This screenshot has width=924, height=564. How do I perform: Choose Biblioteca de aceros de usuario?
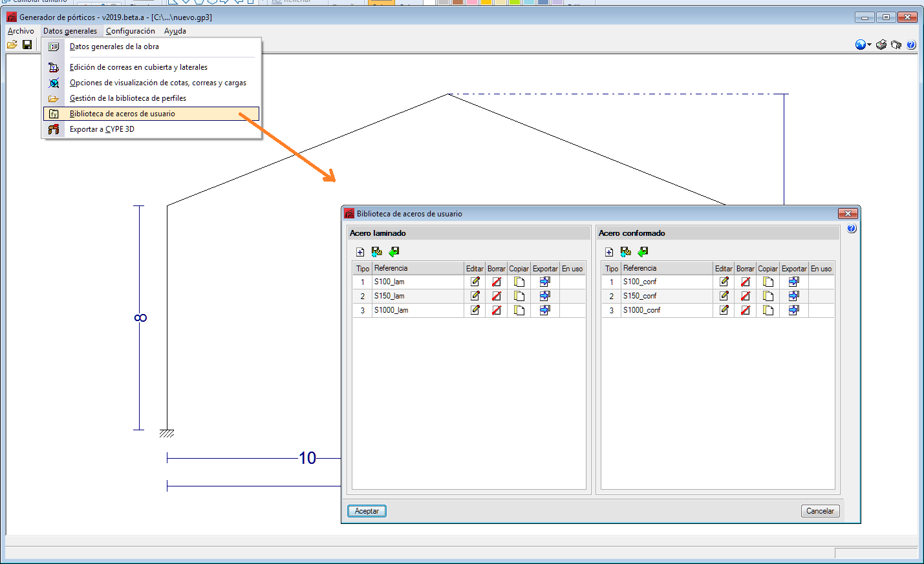[151, 114]
